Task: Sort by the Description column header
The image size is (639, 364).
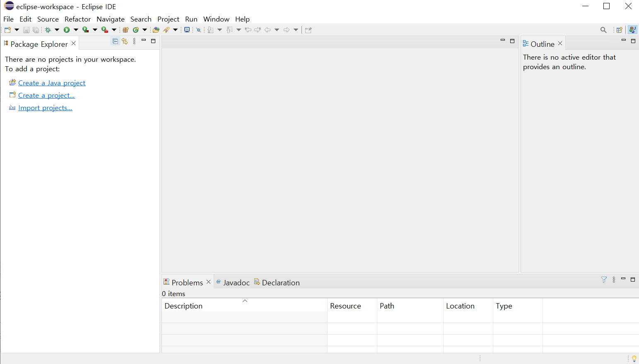Action: tap(244, 306)
